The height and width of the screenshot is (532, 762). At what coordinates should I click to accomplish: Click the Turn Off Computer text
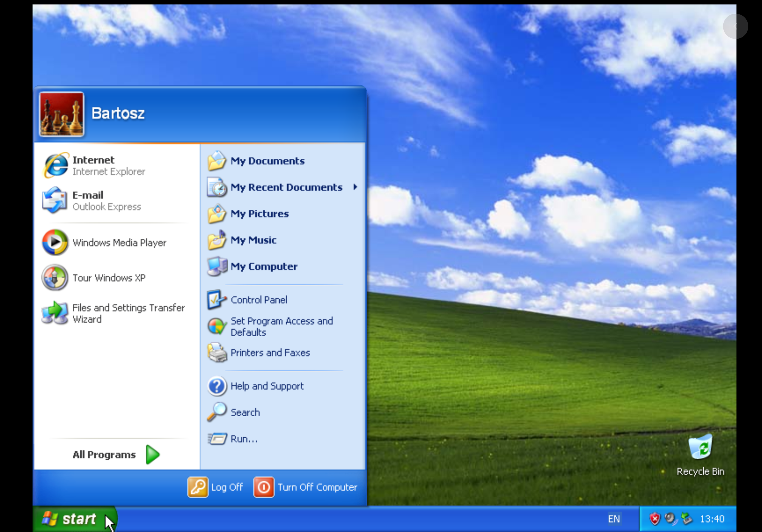317,487
